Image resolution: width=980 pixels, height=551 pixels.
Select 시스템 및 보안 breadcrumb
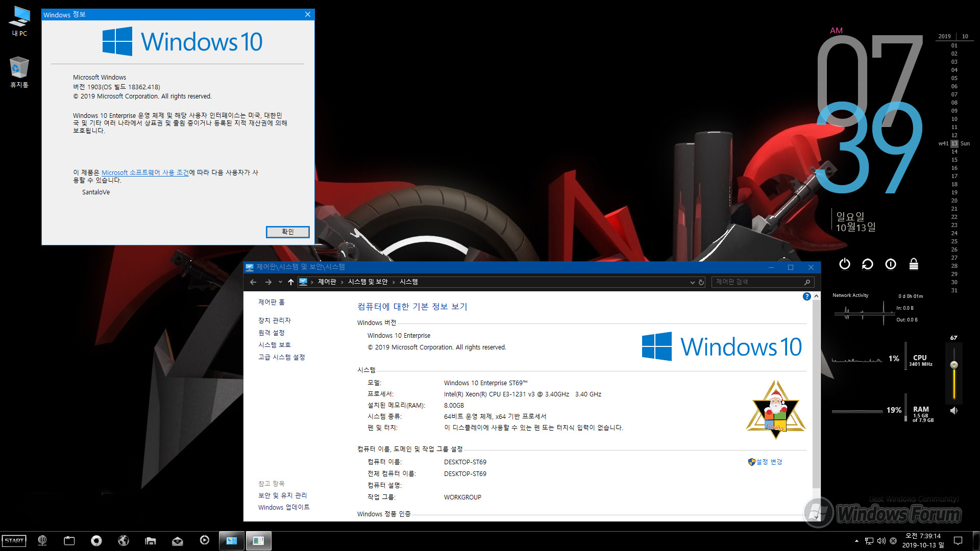pos(368,282)
